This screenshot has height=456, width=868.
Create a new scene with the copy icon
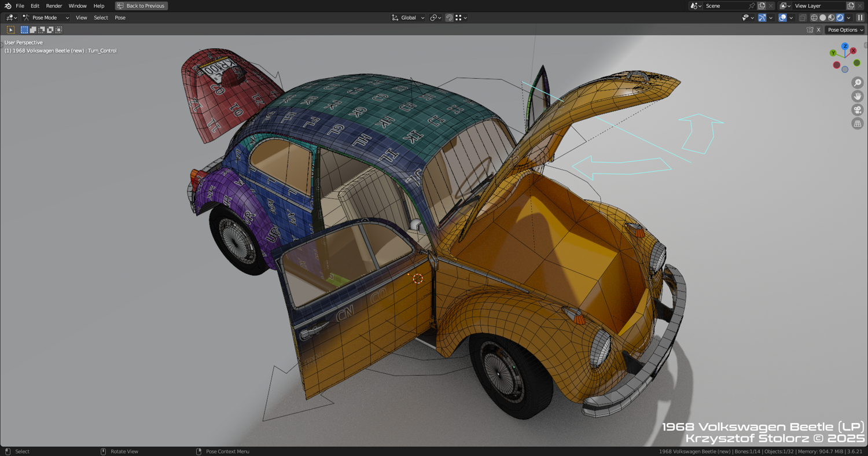(762, 6)
